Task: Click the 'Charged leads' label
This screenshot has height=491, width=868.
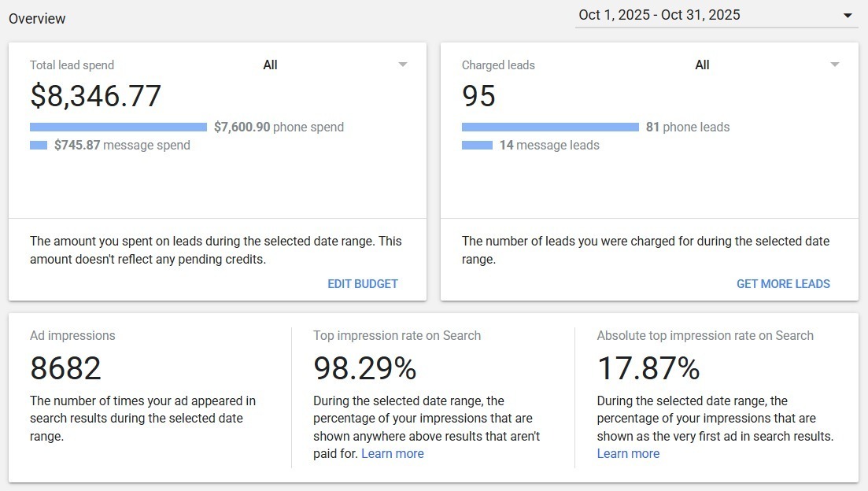Action: (x=498, y=65)
